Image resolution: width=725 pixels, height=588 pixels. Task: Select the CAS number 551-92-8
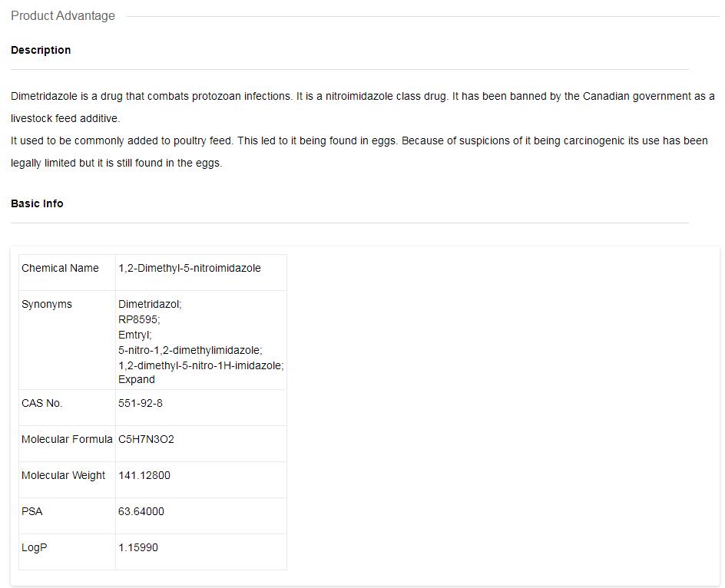(x=141, y=403)
